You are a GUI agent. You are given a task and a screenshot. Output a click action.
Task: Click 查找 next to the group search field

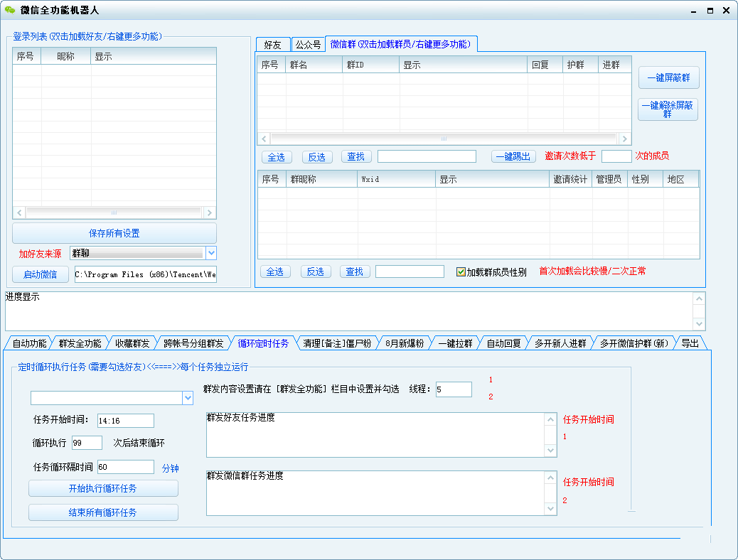point(355,157)
